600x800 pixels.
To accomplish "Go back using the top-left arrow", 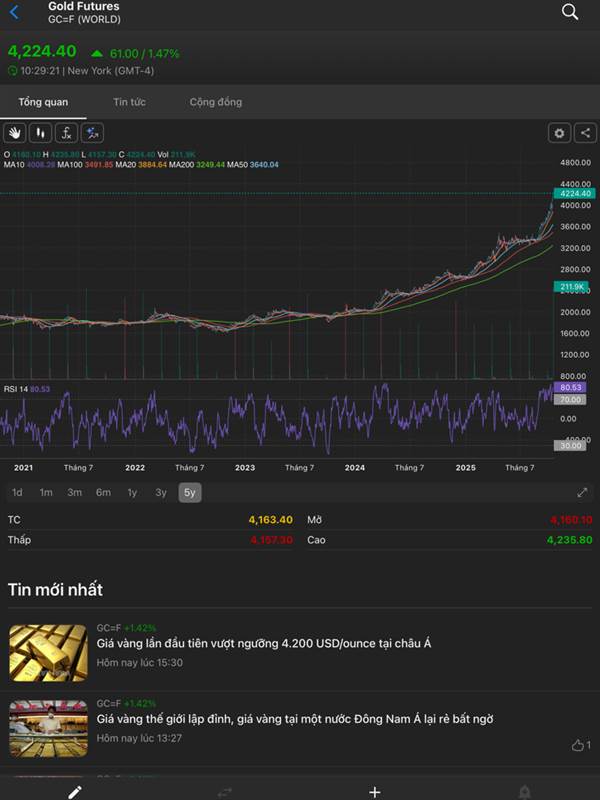I will (x=14, y=12).
